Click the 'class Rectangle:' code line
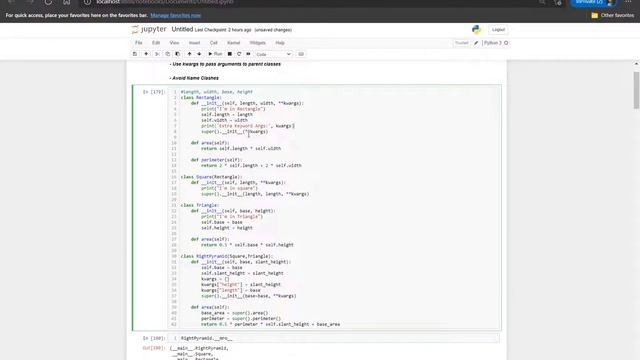640x360 pixels. pyautogui.click(x=201, y=98)
